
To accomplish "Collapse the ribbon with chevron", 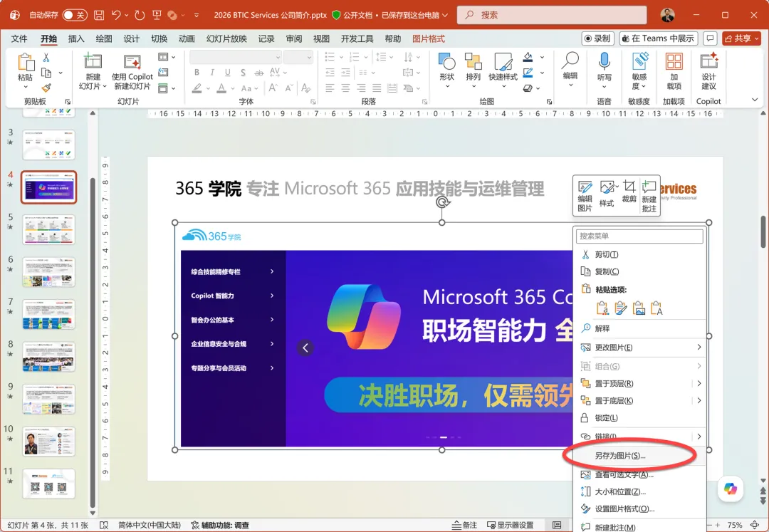I will [x=755, y=100].
